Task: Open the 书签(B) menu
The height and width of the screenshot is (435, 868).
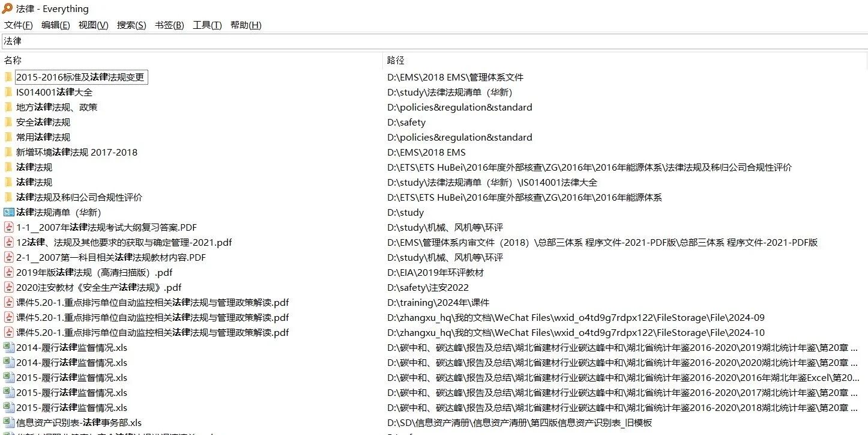Action: pos(169,25)
